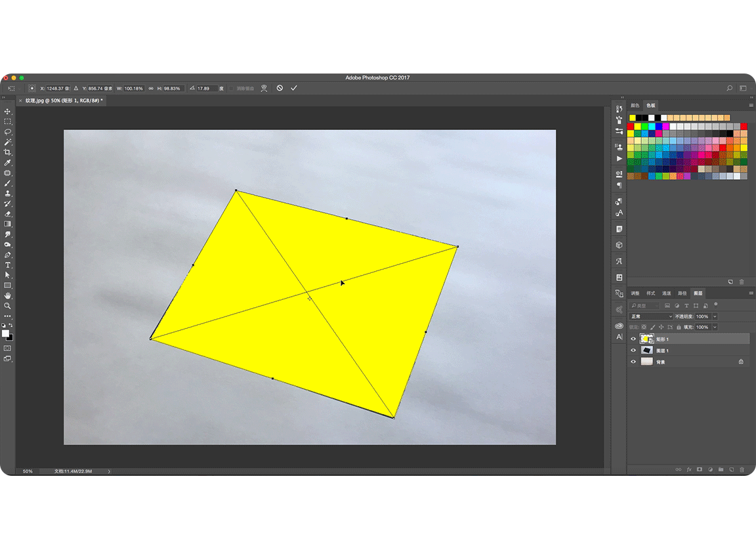756x550 pixels.
Task: Select the Hand tool
Action: [8, 296]
